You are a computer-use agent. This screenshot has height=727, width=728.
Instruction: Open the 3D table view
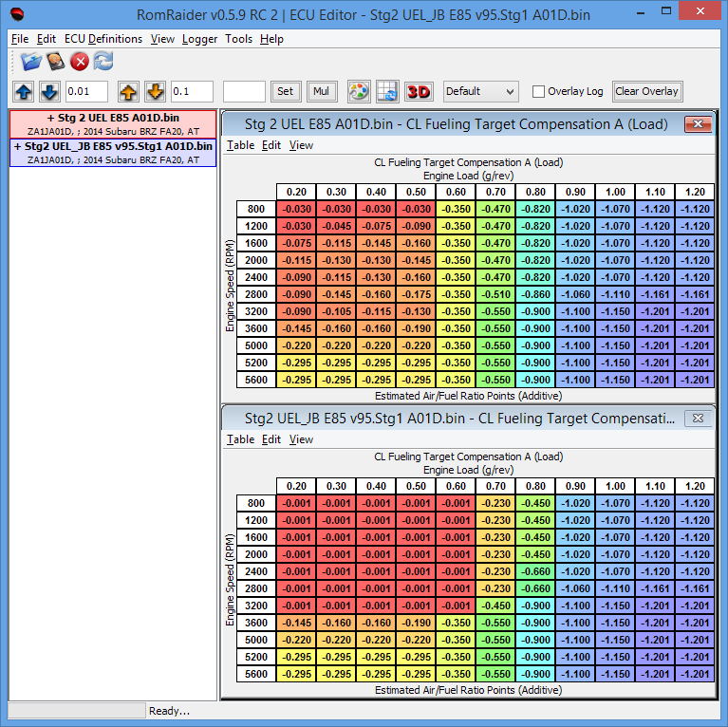[x=419, y=92]
